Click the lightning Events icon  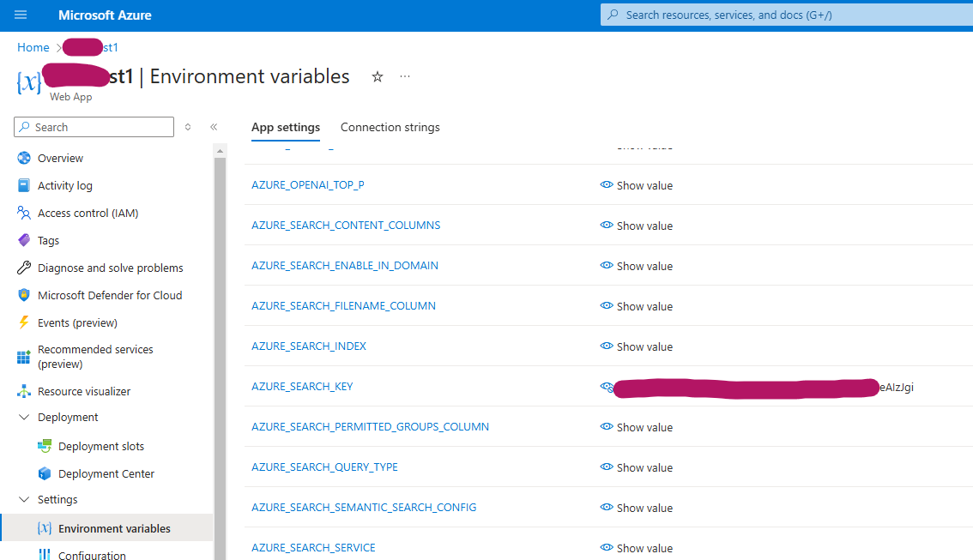coord(23,322)
